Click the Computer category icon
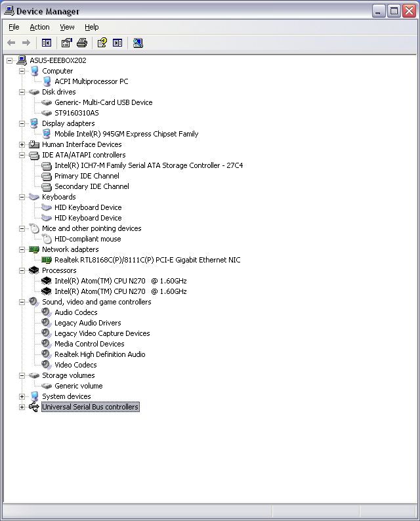This screenshot has height=521, width=420. click(34, 71)
